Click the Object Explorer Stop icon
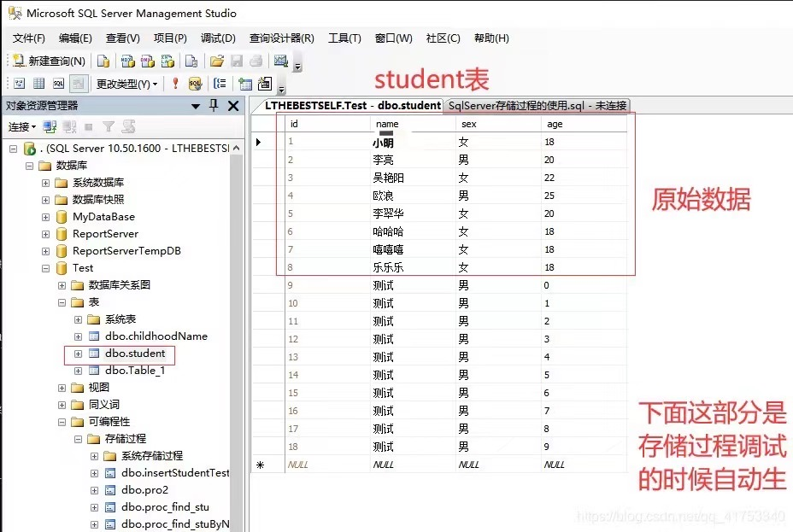Screen dimensions: 793x532 89,127
